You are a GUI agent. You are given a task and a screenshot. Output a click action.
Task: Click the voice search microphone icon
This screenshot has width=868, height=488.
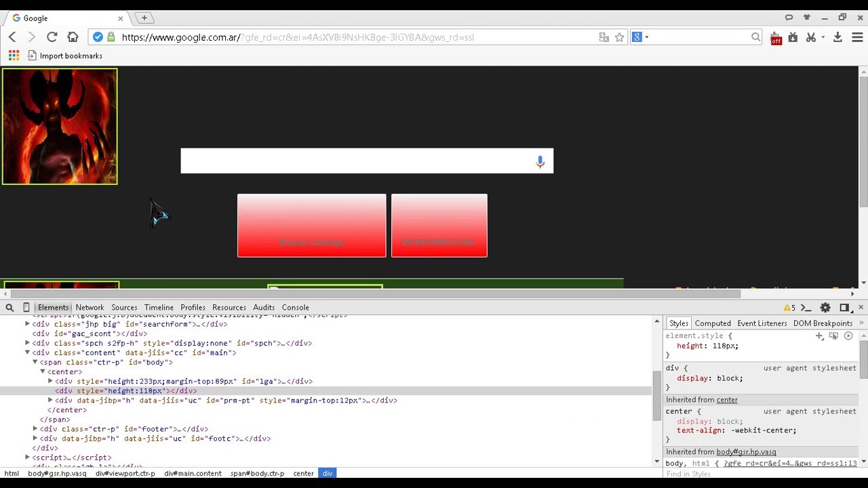pos(540,161)
